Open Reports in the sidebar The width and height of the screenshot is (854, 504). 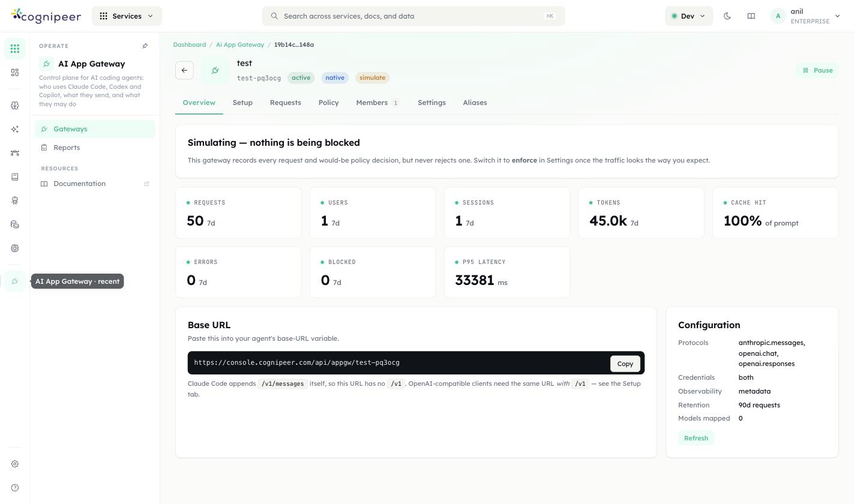[95, 148]
